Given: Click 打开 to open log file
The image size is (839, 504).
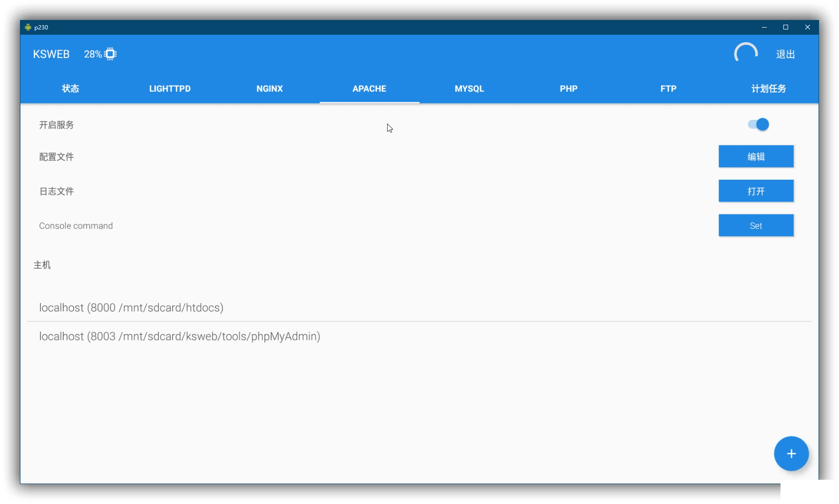Looking at the screenshot, I should pos(756,191).
